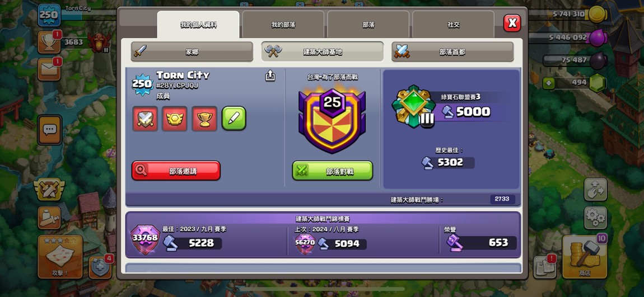The width and height of the screenshot is (644, 297).
Task: Click the red 部落邀請 button
Action: pos(176,171)
